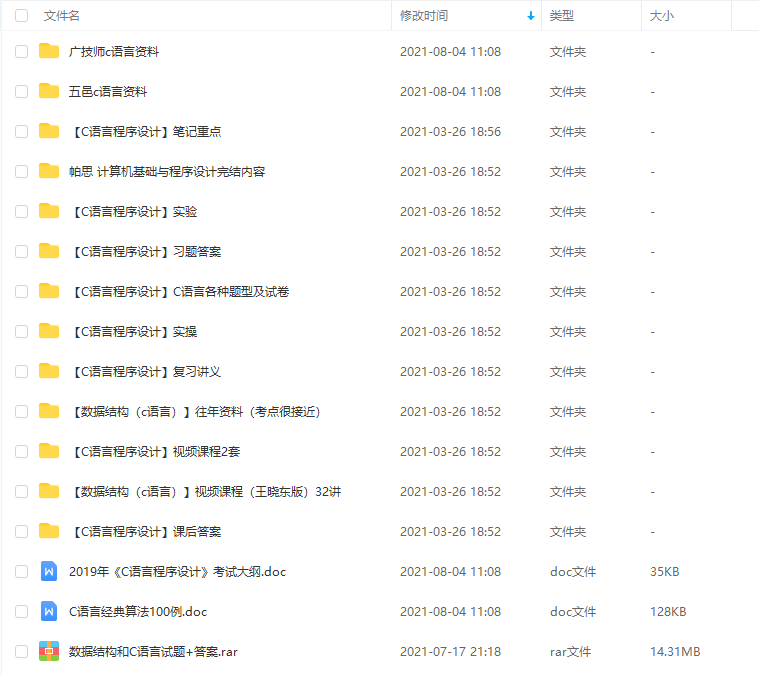Viewport: 759px width, 675px height.
Task: Check the box for 【C语言程序设计】复习讲义
Action: click(x=21, y=371)
